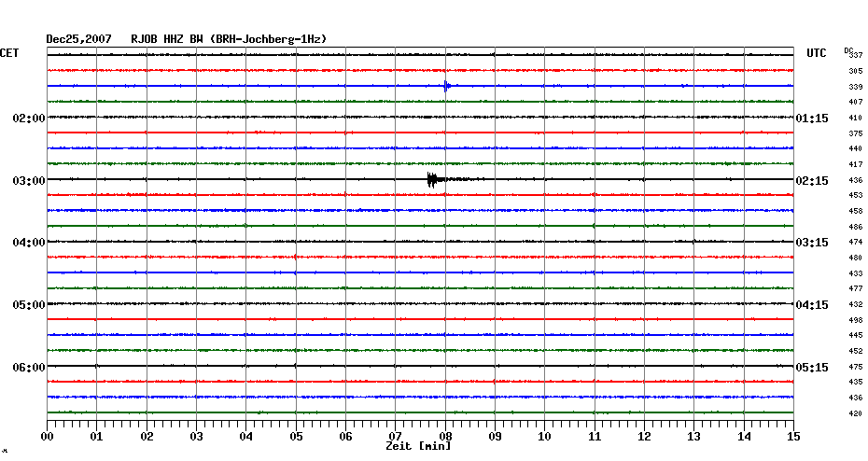This screenshot has width=868, height=461.
Task: Click the 02 minute tick label
Action: point(147,437)
